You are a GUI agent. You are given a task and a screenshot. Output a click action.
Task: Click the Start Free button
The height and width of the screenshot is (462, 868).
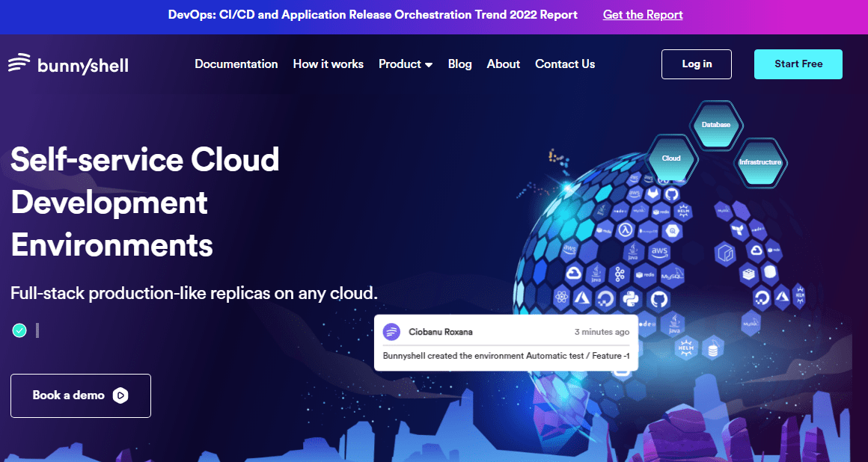pyautogui.click(x=798, y=64)
